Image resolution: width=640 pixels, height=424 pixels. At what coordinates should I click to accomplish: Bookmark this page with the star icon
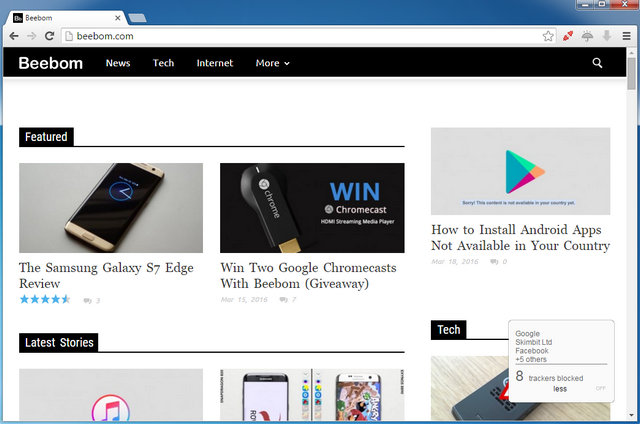[548, 36]
